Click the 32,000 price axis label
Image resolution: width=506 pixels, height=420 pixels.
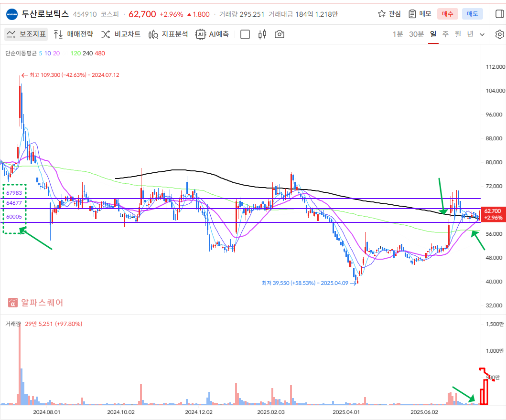coord(494,305)
